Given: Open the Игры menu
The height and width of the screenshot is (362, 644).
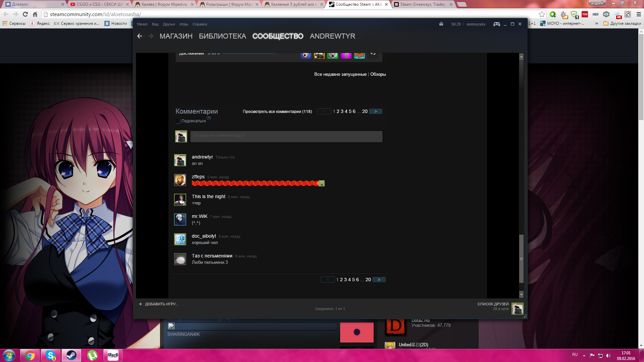Looking at the screenshot, I should coord(183,24).
